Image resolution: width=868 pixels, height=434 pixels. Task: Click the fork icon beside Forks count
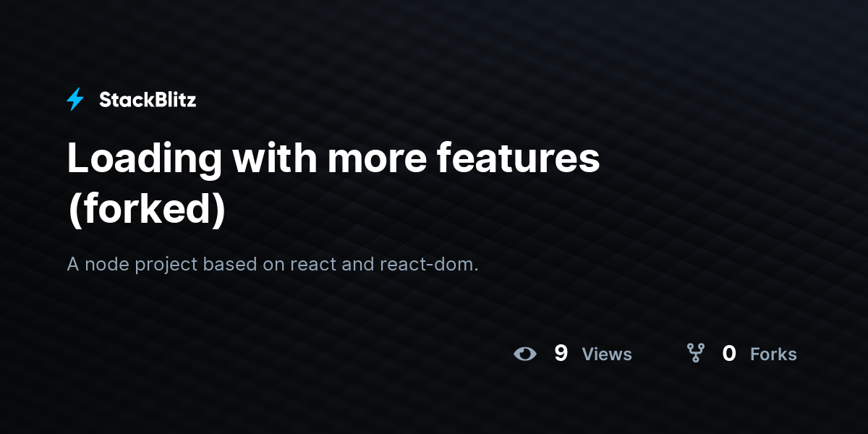click(x=695, y=353)
